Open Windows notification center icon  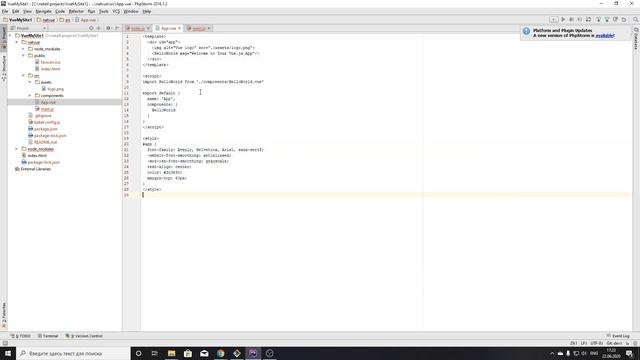[629, 353]
